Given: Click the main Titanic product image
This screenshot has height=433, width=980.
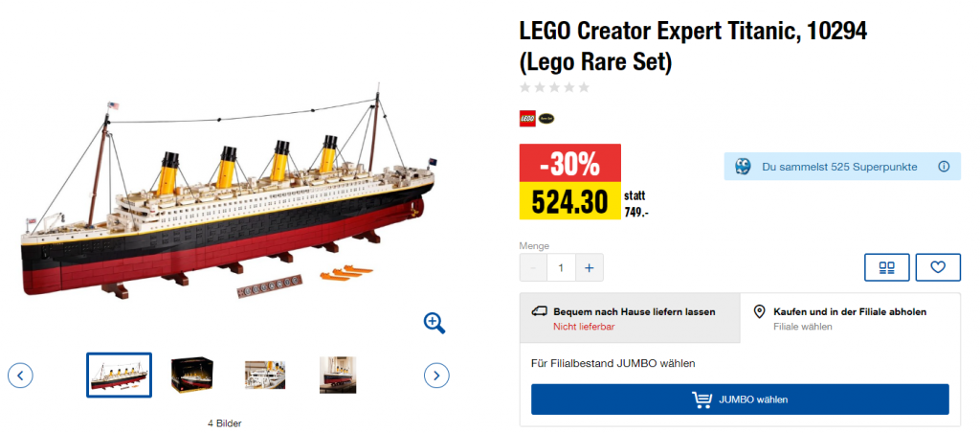Looking at the screenshot, I should pos(230,201).
